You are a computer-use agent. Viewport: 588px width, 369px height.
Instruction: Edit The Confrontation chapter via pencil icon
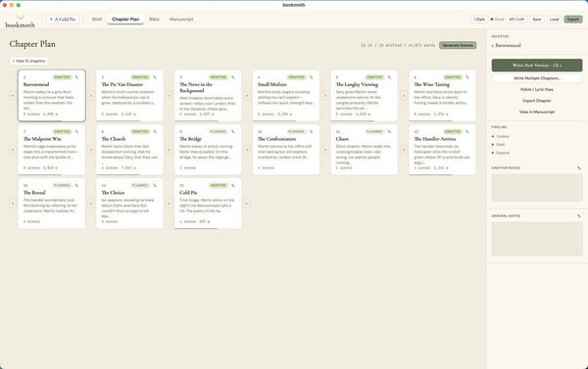click(311, 132)
